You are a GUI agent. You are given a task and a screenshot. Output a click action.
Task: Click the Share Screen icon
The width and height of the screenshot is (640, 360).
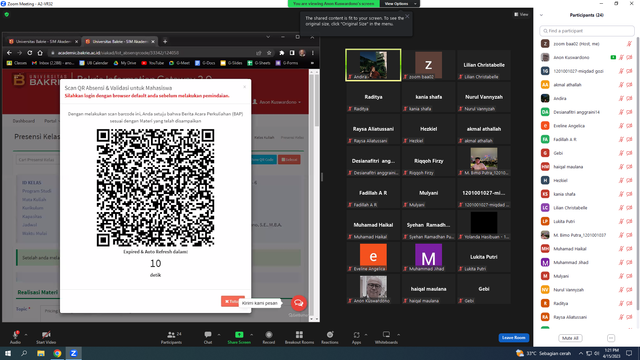point(239,335)
